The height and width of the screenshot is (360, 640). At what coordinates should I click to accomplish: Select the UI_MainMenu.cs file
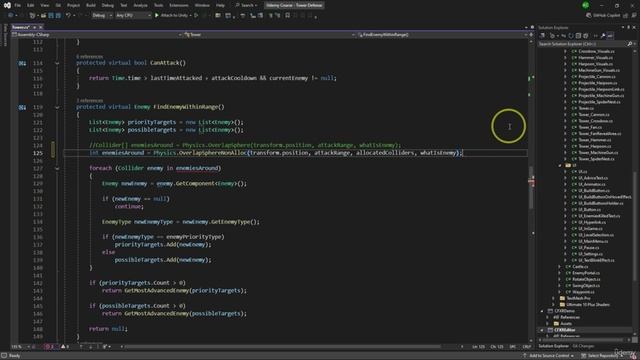pos(593,241)
